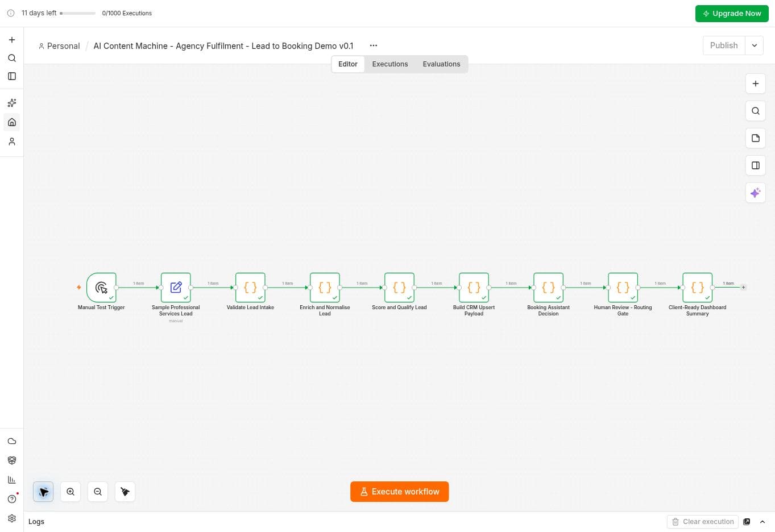Open the purple AI assistant sparkle button

click(755, 193)
